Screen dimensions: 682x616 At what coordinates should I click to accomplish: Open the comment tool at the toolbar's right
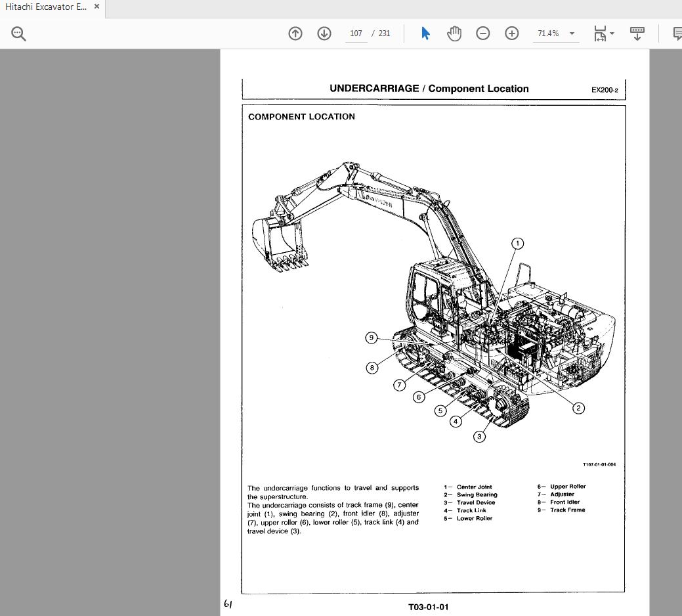(675, 33)
